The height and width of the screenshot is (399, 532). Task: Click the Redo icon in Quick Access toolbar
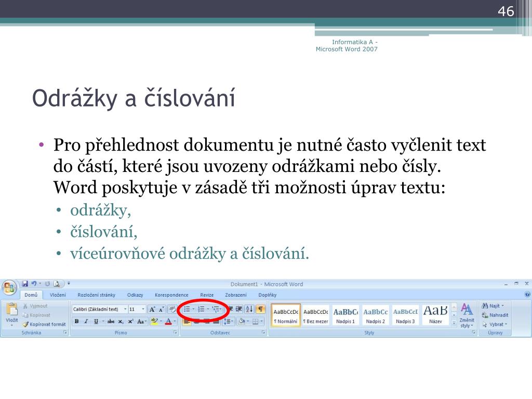47,284
